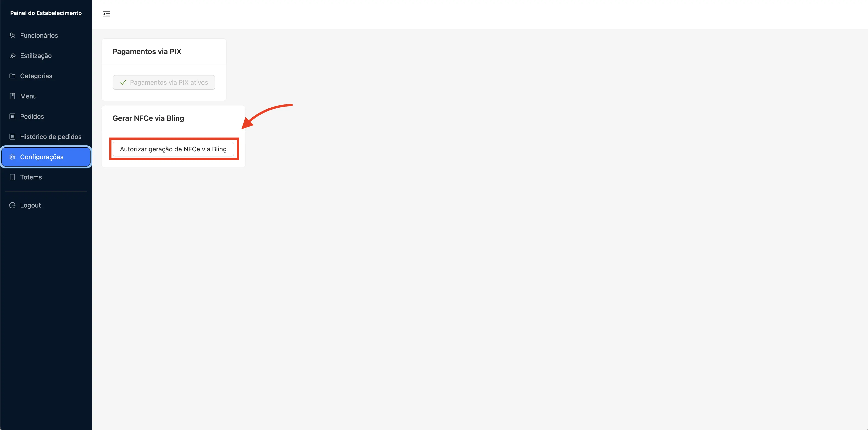
Task: Click the Histórico de pedidos sidebar icon
Action: coord(12,136)
